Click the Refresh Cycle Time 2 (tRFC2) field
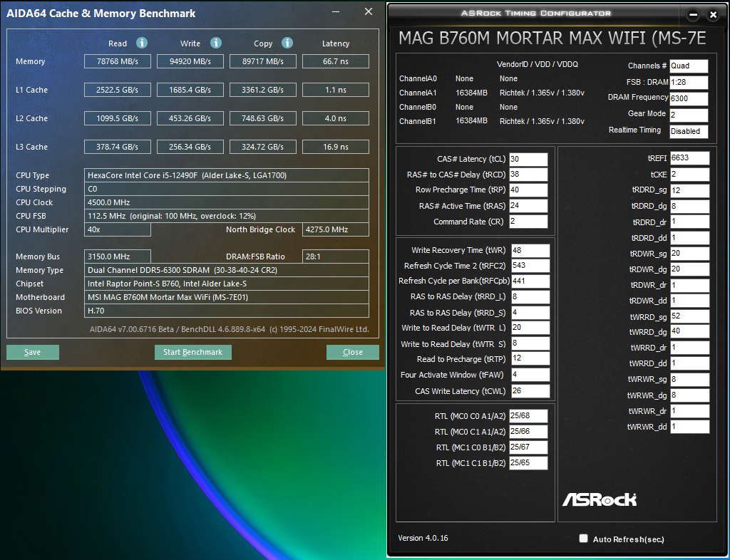The width and height of the screenshot is (730, 560). tap(530, 266)
